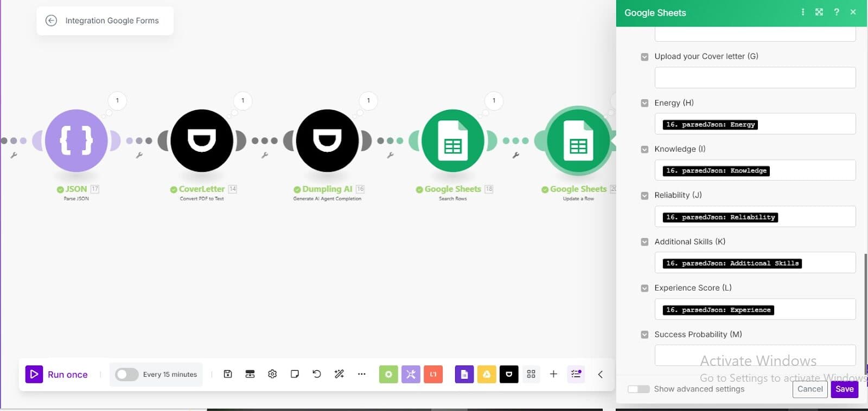Click the wrench between the two Google Sheets modules
Screen dimensions: 868x411
coord(516,156)
